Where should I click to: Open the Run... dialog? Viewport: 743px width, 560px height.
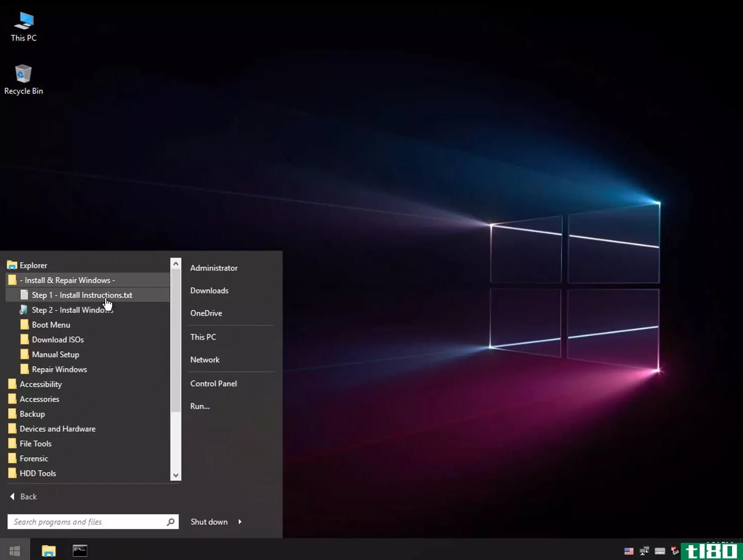(x=200, y=406)
